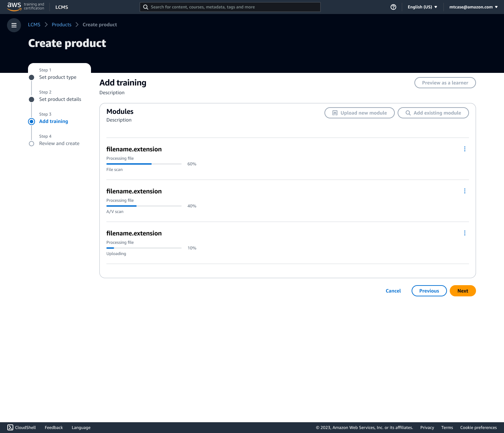The image size is (504, 433).
Task: Click the breadcrumb chevron after LCMS
Action: click(x=46, y=25)
